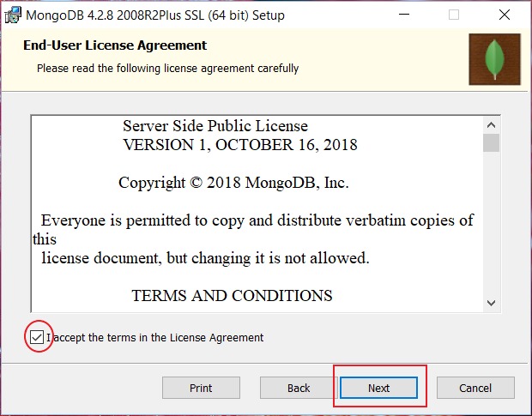Click the MongoDB leaf logo
Image resolution: width=532 pixels, height=416 pixels.
point(495,59)
